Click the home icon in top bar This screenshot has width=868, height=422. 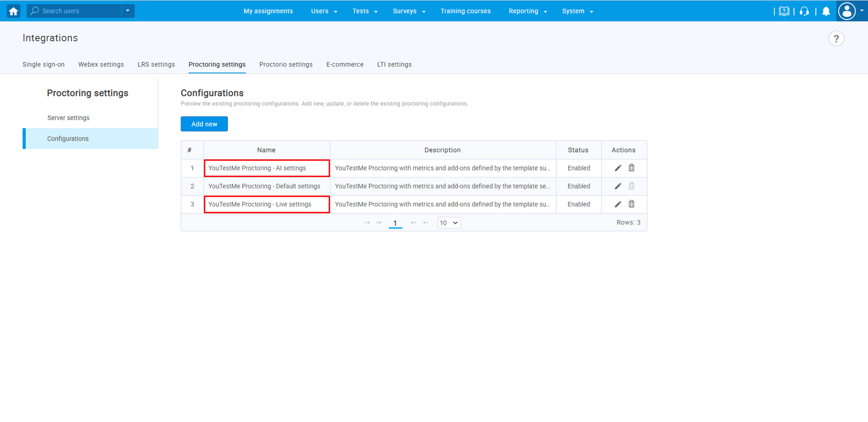click(x=14, y=11)
